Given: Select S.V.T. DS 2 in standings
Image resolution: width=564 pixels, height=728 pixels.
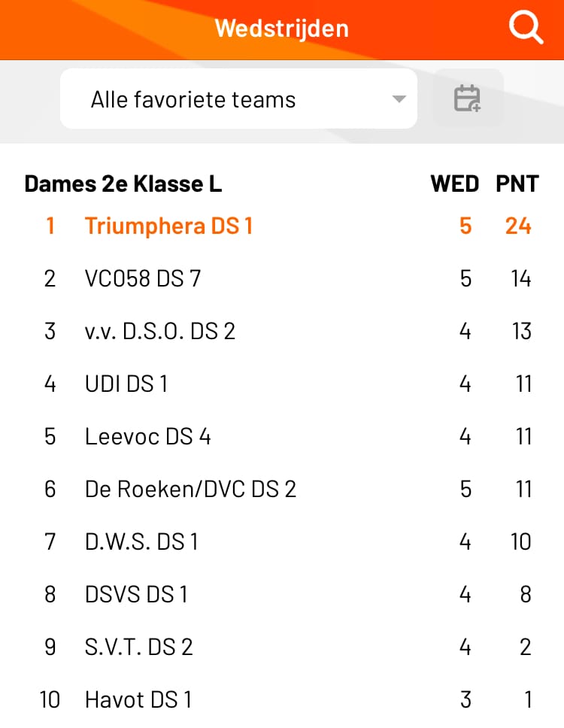Looking at the screenshot, I should (282, 647).
